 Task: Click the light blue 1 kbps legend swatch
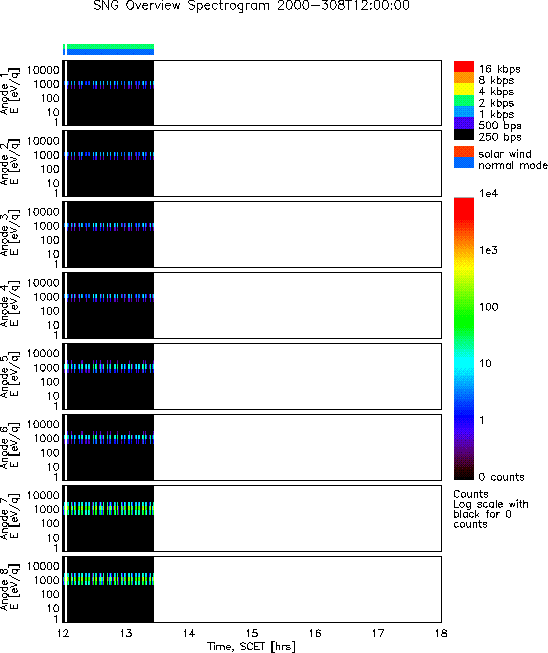coord(463,112)
